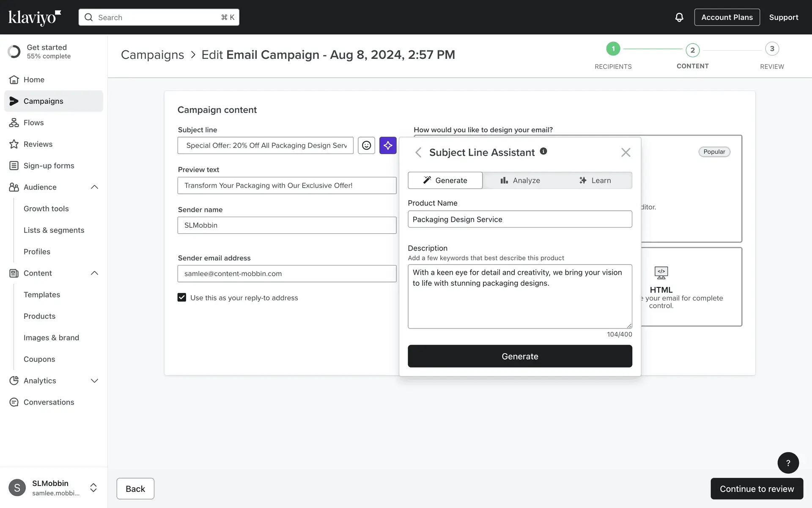
Task: Open the emoji picker for subject line
Action: (366, 145)
